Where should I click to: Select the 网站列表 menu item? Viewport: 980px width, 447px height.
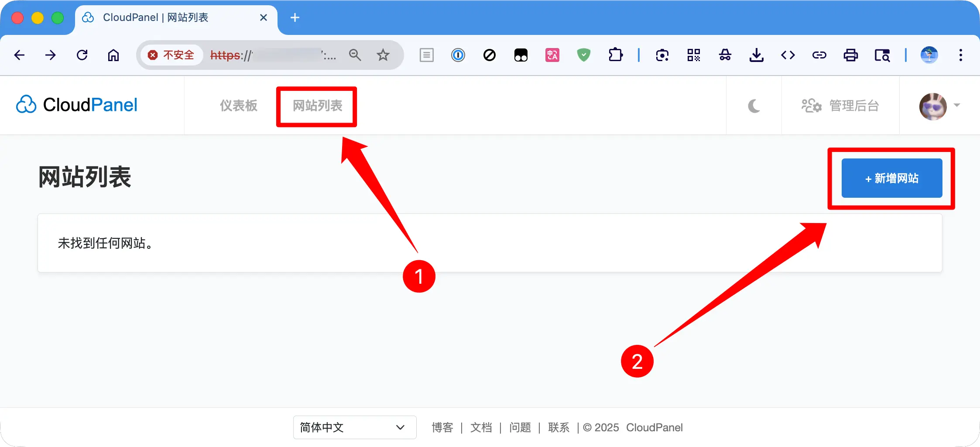point(316,106)
